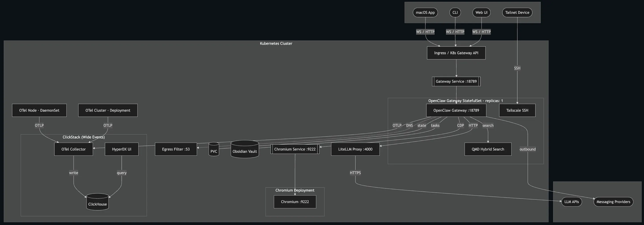Expand the Chromium Deployment group box
Viewport: 644px width, 225px height.
click(295, 190)
